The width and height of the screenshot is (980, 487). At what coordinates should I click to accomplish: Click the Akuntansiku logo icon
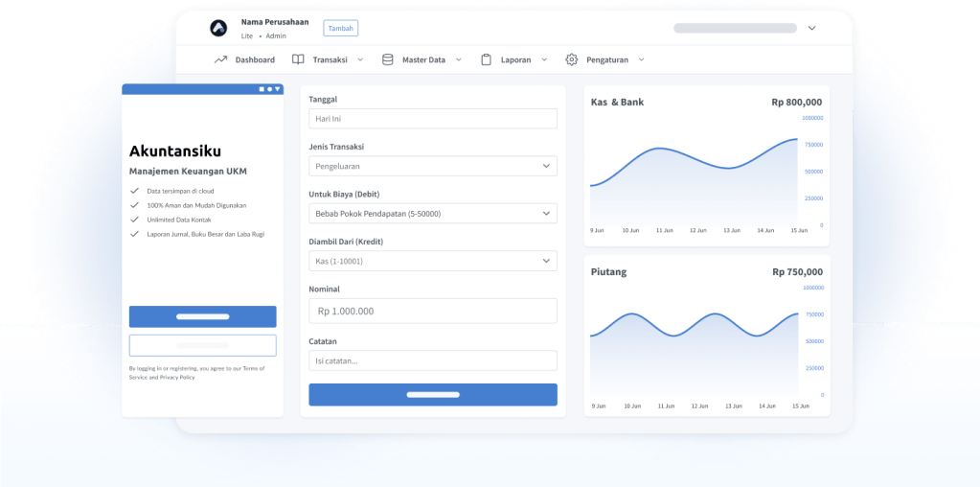click(x=219, y=29)
